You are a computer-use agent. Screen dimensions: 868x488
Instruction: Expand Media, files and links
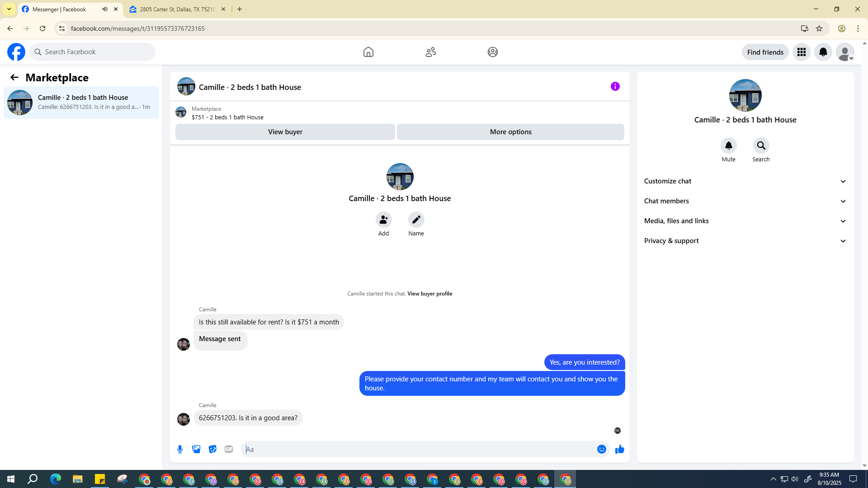click(745, 221)
